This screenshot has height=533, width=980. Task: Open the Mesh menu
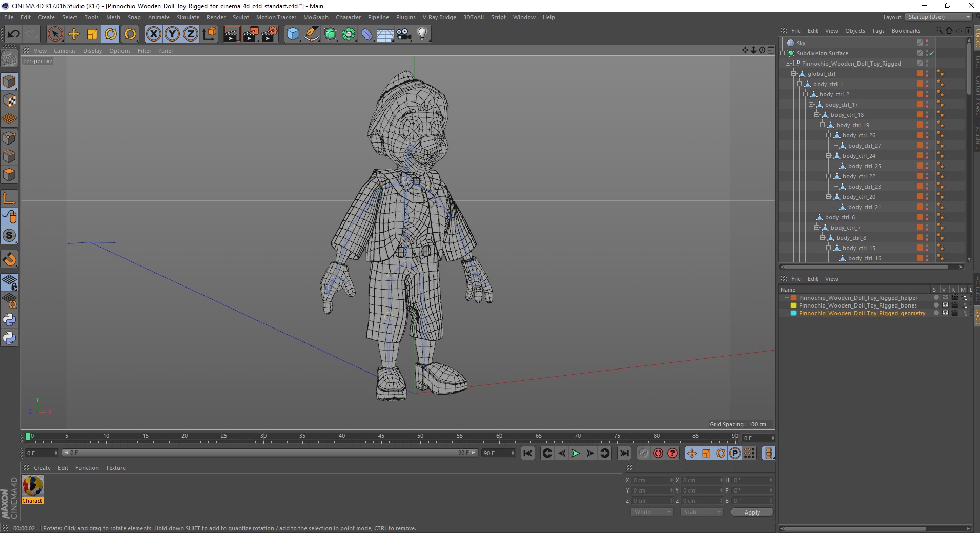click(113, 17)
